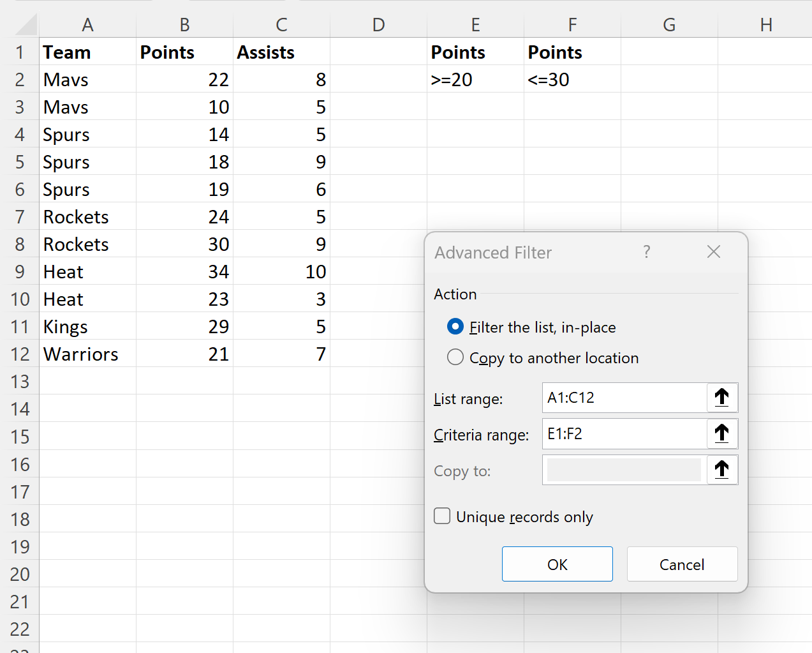Select column E header
This screenshot has height=653, width=812.
[x=475, y=24]
